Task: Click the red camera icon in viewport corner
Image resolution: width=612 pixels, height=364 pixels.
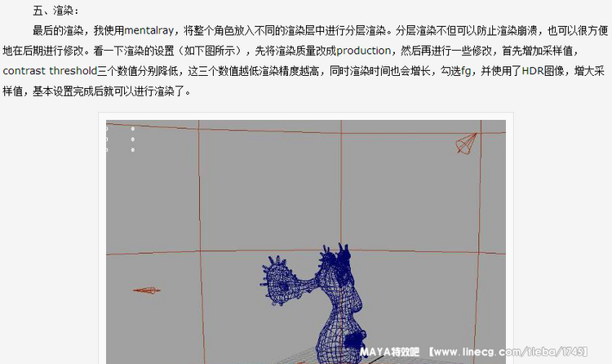Action: point(467,144)
